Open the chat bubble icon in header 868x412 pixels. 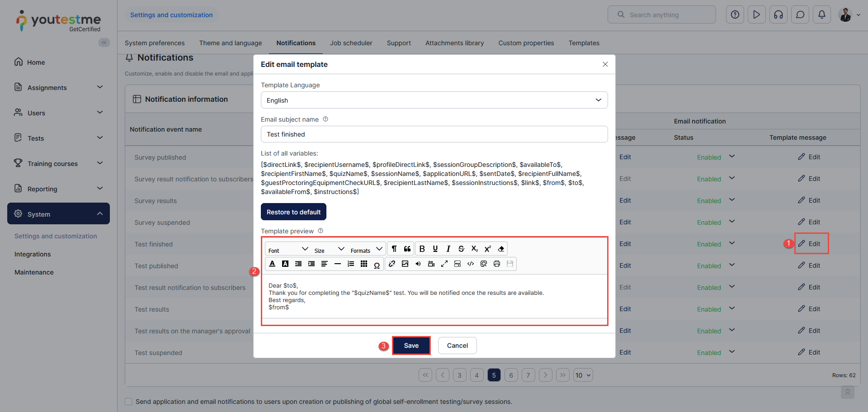(800, 14)
